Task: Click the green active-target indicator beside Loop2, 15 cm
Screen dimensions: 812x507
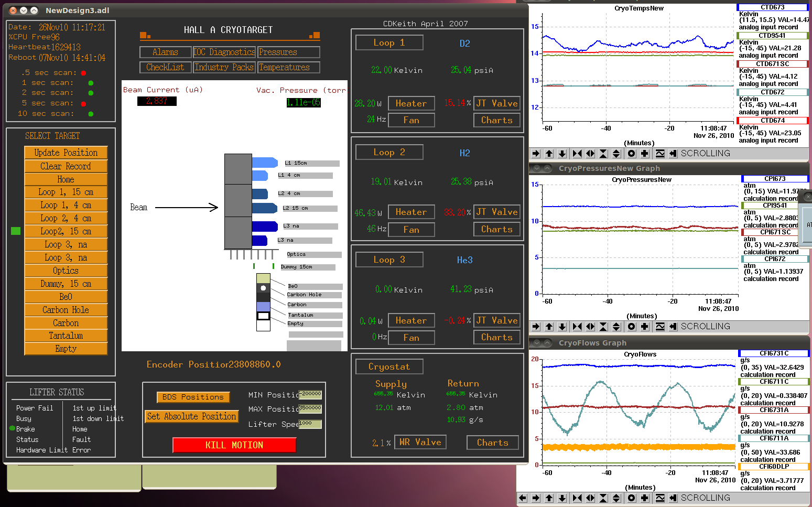Action: [16, 231]
